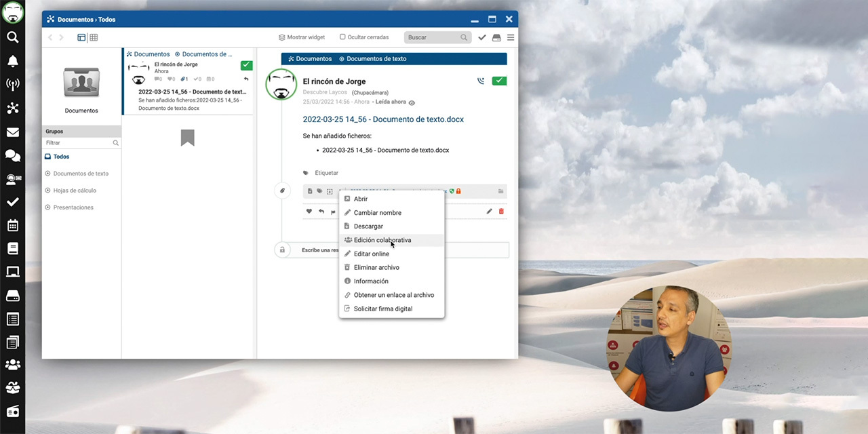Click the user avatar at sidebar top

[x=12, y=12]
